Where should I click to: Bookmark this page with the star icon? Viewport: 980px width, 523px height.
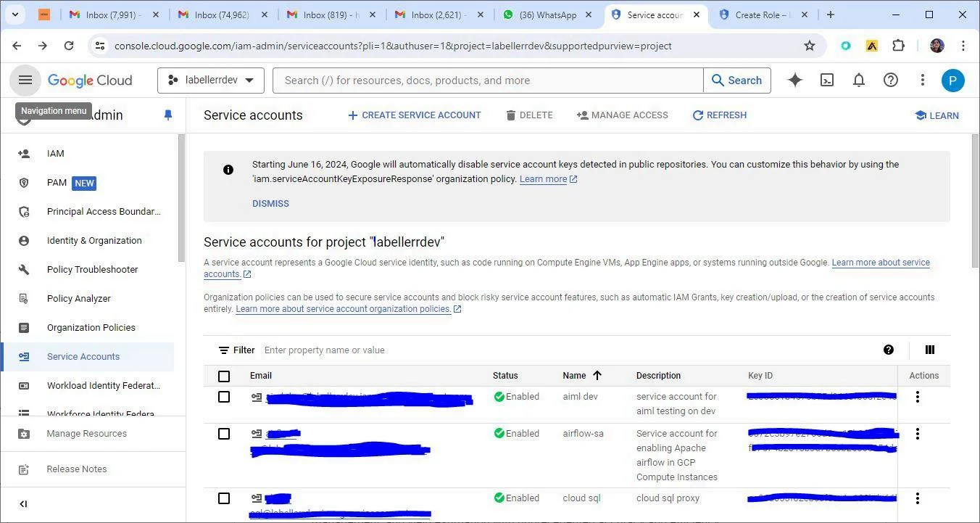pyautogui.click(x=810, y=46)
